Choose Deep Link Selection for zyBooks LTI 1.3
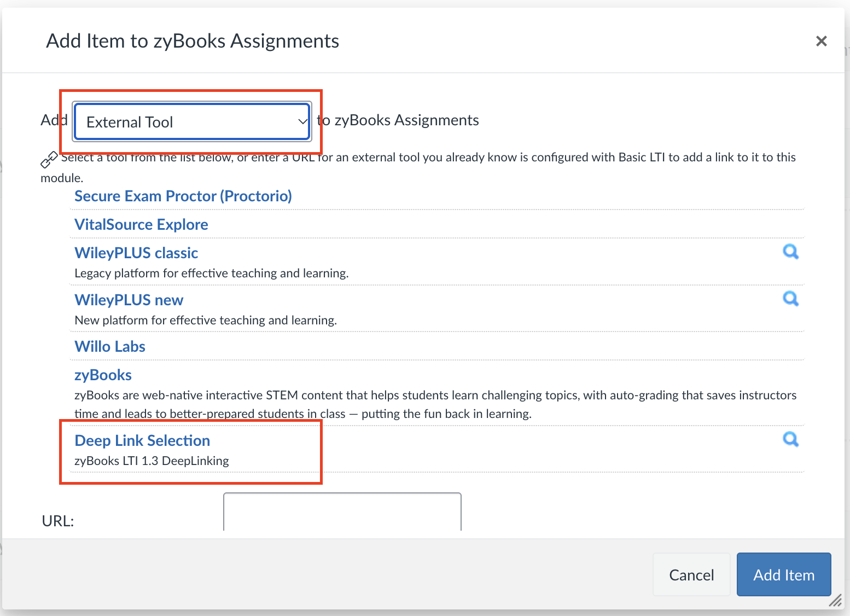The width and height of the screenshot is (850, 616). [x=142, y=440]
